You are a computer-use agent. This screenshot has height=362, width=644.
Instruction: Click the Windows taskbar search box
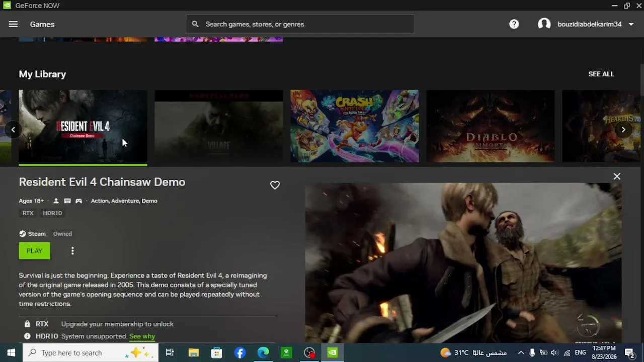click(x=91, y=352)
